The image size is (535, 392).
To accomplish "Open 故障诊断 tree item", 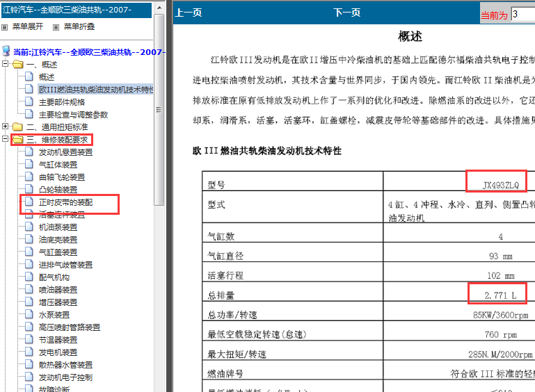I will [54, 389].
